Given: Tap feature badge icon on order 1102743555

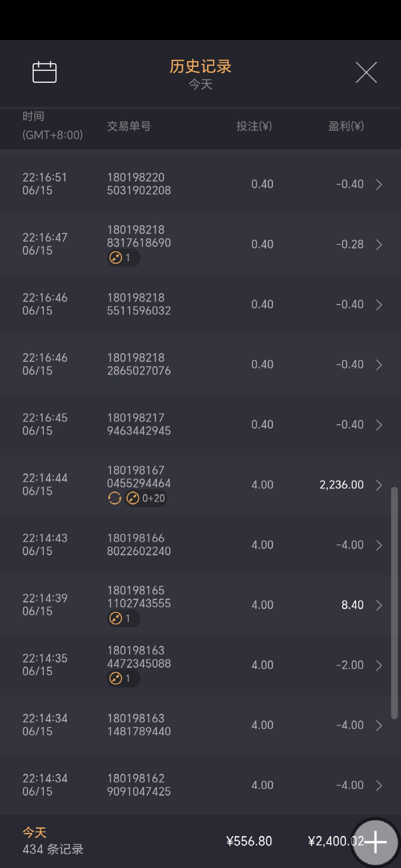Looking at the screenshot, I should pyautogui.click(x=116, y=618).
